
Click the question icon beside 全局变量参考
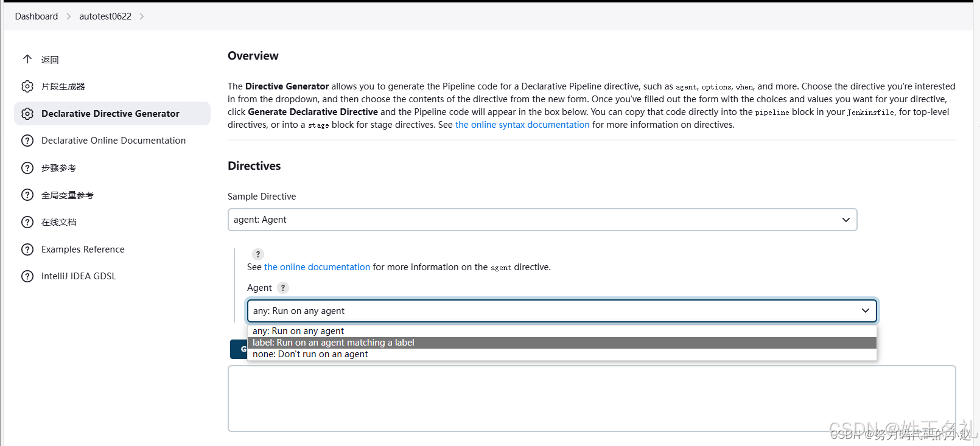27,195
